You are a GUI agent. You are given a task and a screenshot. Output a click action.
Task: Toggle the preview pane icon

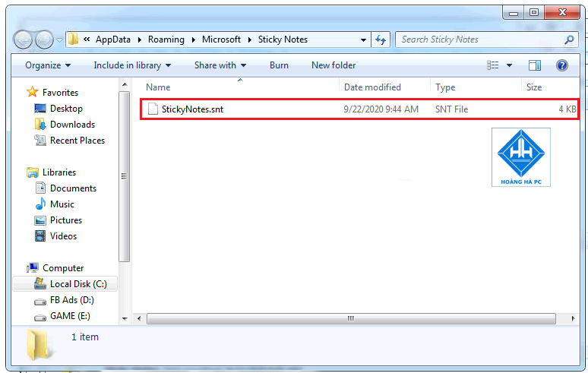pyautogui.click(x=535, y=65)
